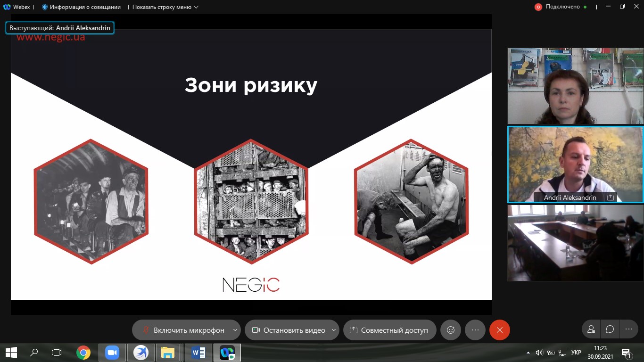The height and width of the screenshot is (362, 644).
Task: Expand microphone audio options arrow
Action: [235, 330]
